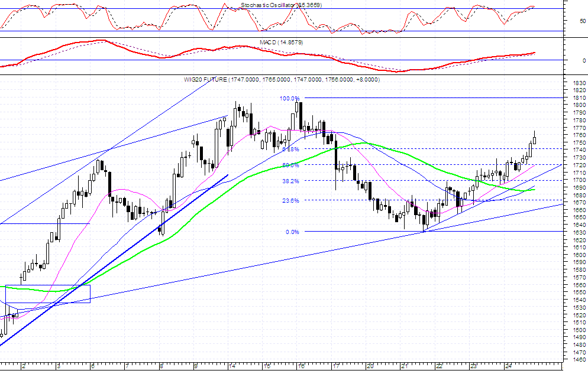The height and width of the screenshot is (377, 588).
Task: Click price axis label 1740
Action: [x=580, y=150]
